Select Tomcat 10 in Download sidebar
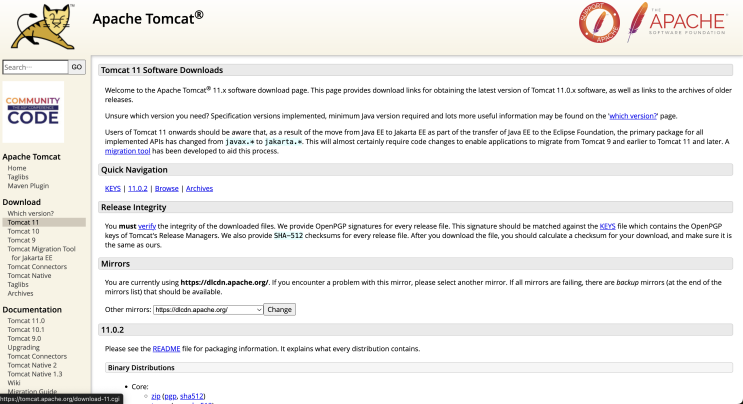The height and width of the screenshot is (404, 743). point(23,231)
